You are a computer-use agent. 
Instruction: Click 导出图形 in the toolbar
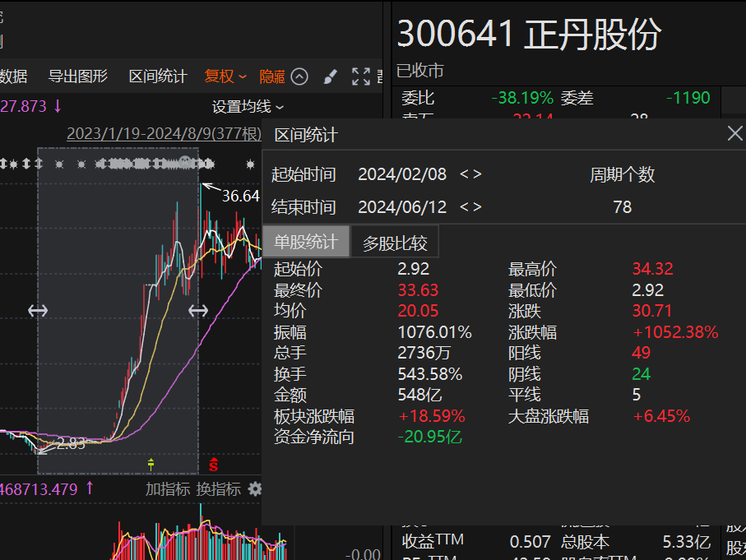coord(78,76)
